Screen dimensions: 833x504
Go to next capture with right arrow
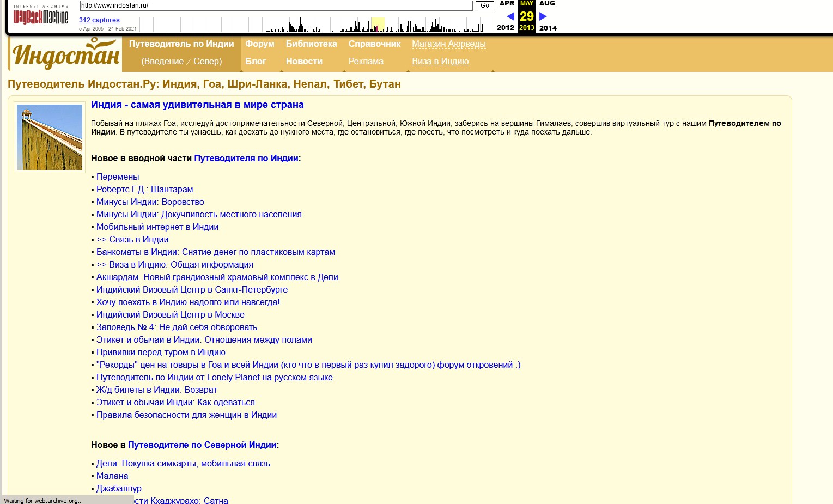point(543,16)
